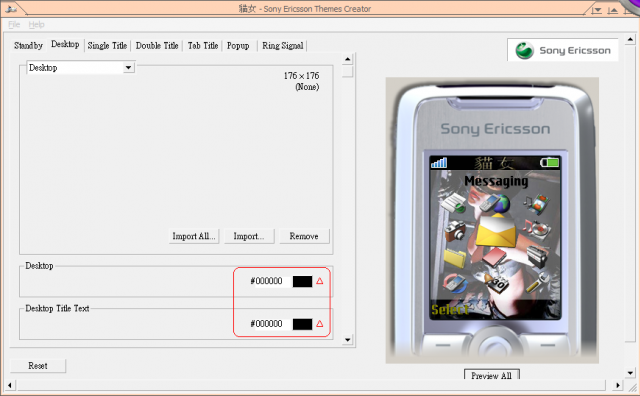Image resolution: width=640 pixels, height=396 pixels.
Task: Click the Sony Ericsson text on phone
Action: pyautogui.click(x=495, y=129)
